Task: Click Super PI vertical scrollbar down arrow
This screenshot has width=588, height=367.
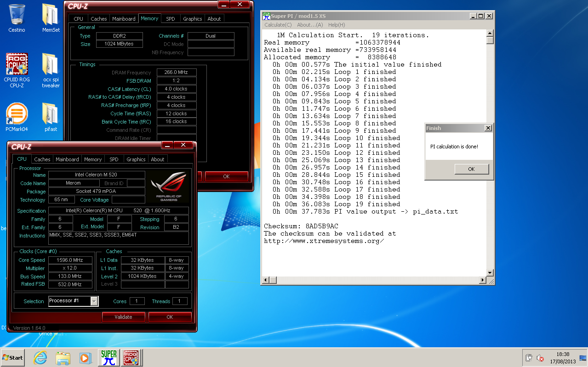Action: (x=490, y=273)
